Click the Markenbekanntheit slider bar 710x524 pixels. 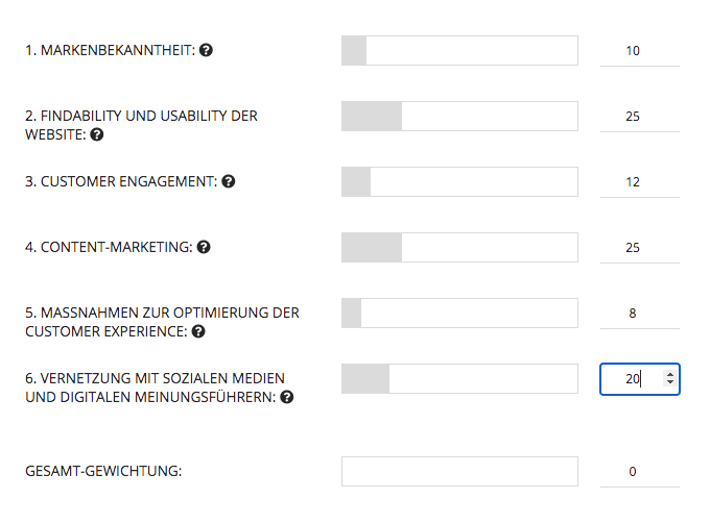(460, 50)
